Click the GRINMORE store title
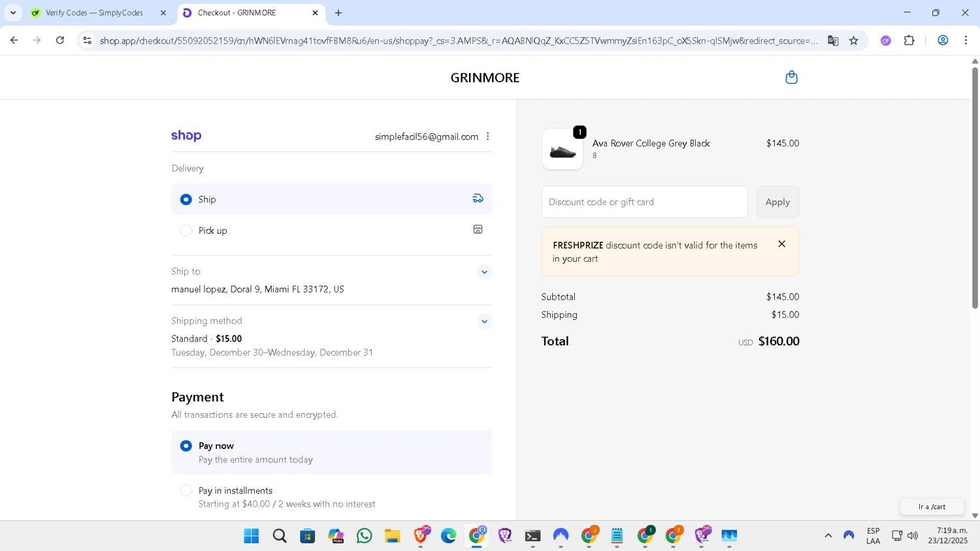This screenshot has width=980, height=551. click(x=485, y=78)
